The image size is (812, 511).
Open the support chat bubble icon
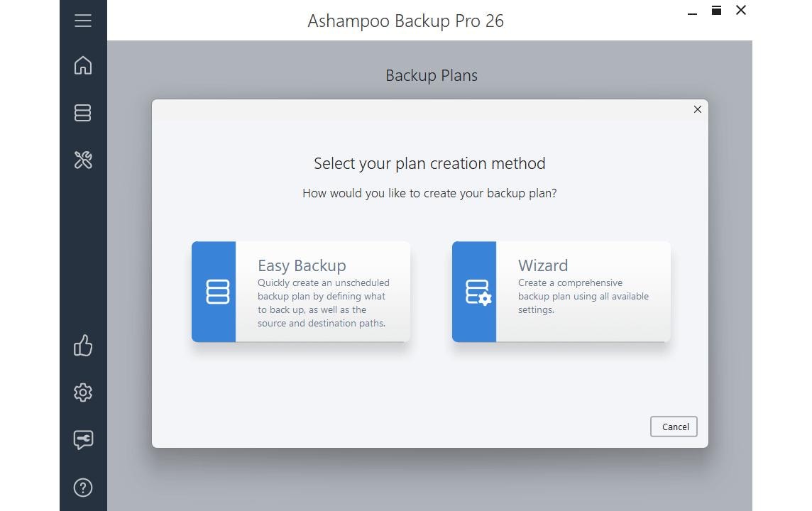click(83, 440)
